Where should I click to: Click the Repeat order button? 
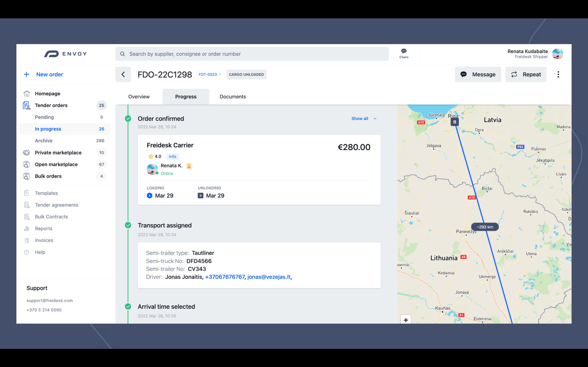526,74
